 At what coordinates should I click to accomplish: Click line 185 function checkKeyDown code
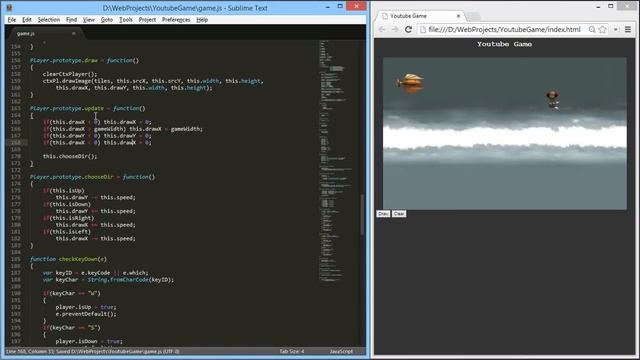pos(68,259)
